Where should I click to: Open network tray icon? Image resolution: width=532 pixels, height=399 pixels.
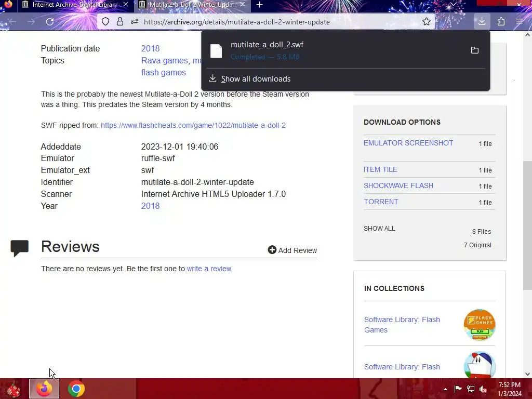[x=471, y=389]
